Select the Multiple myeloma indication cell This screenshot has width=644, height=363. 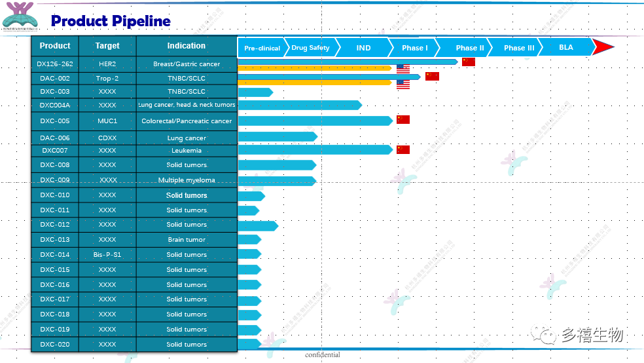click(x=187, y=180)
